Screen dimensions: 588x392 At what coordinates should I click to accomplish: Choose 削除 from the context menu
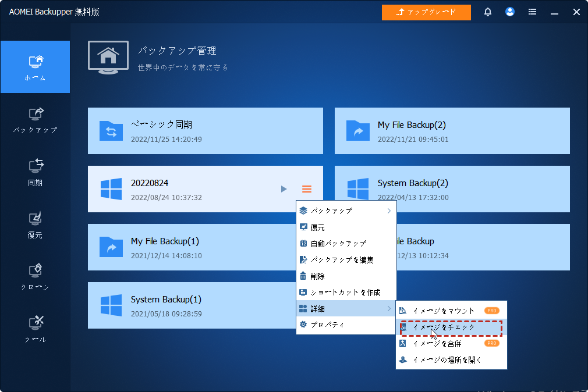(x=346, y=276)
